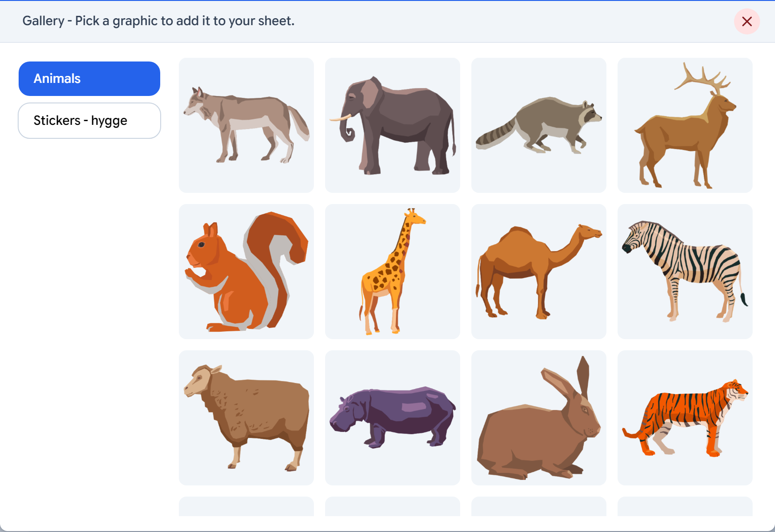Switch to Stickers - hygge category
The image size is (775, 532).
pos(89,121)
